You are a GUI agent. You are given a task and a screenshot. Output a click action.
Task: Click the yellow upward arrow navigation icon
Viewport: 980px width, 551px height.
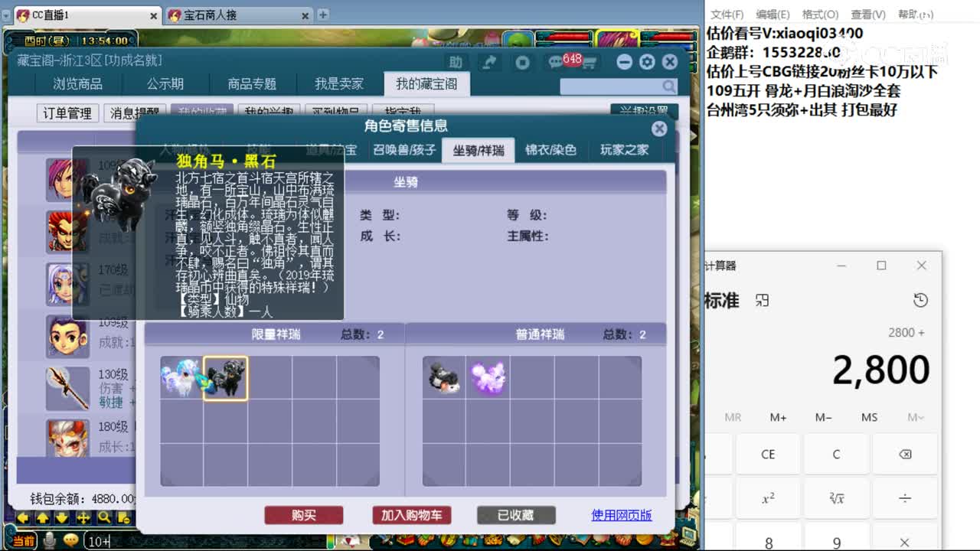(x=43, y=519)
